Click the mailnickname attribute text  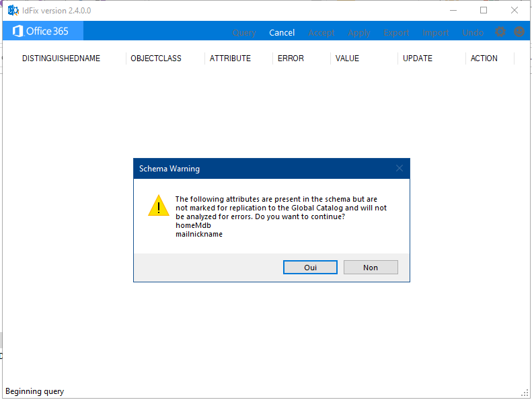point(199,234)
